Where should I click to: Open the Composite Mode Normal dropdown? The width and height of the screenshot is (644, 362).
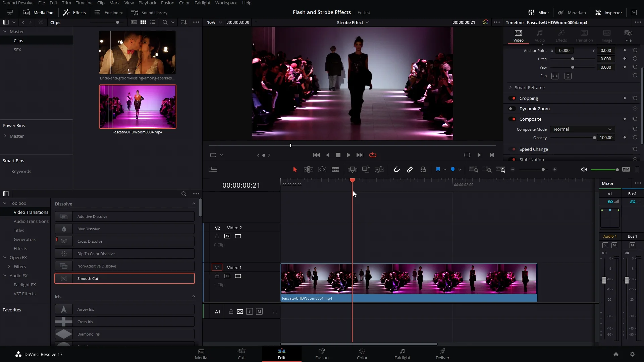(582, 129)
